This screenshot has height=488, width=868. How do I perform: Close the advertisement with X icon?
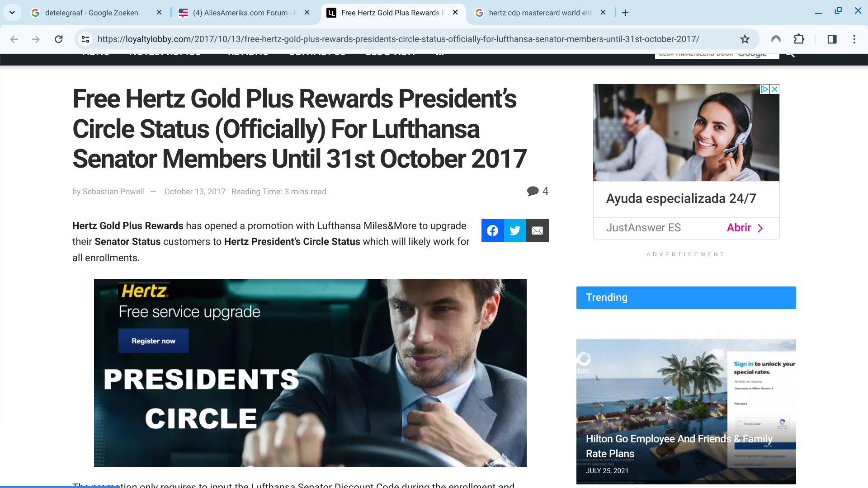(x=774, y=89)
